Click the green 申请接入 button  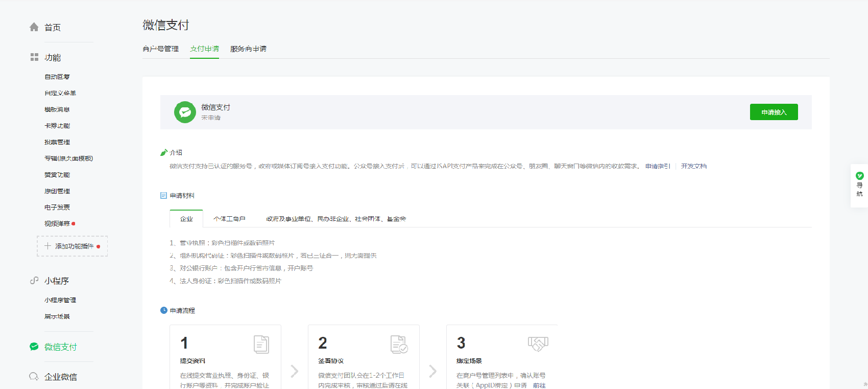click(x=774, y=112)
